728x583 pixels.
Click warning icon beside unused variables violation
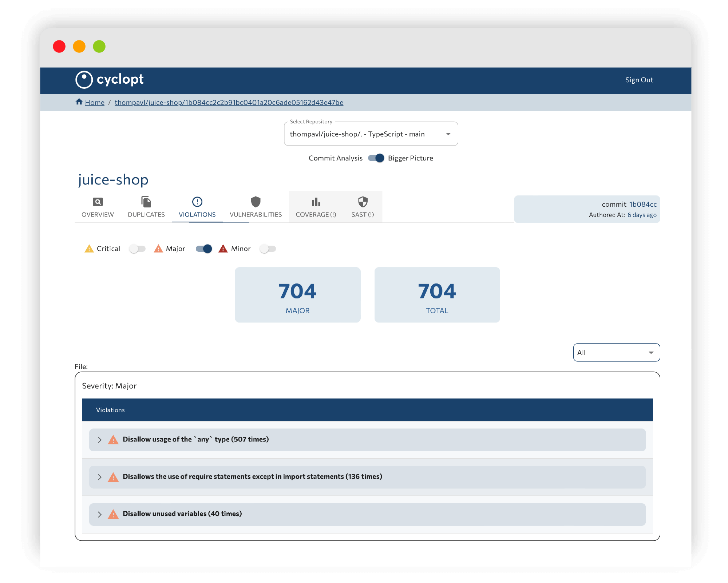tap(113, 514)
